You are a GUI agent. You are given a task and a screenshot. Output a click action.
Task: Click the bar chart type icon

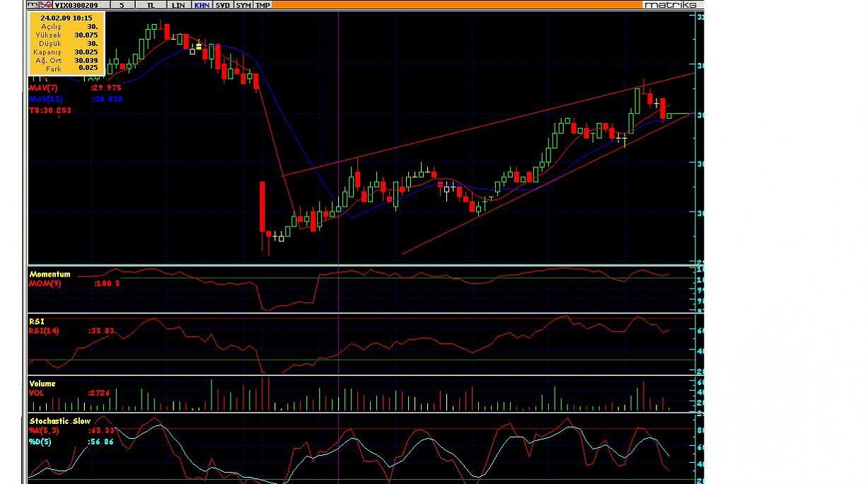(x=33, y=4)
